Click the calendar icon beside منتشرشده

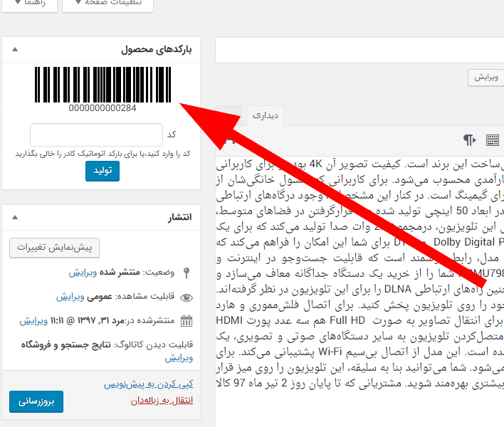tap(187, 321)
